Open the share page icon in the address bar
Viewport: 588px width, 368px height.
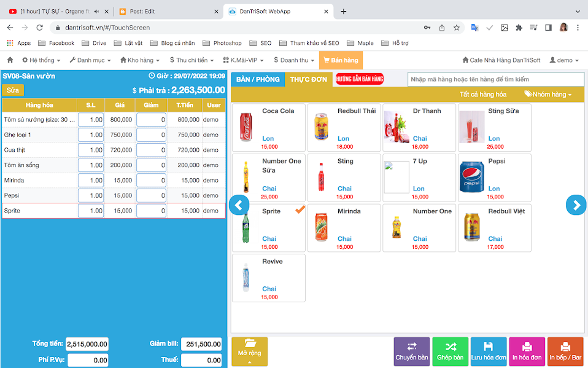(x=442, y=28)
